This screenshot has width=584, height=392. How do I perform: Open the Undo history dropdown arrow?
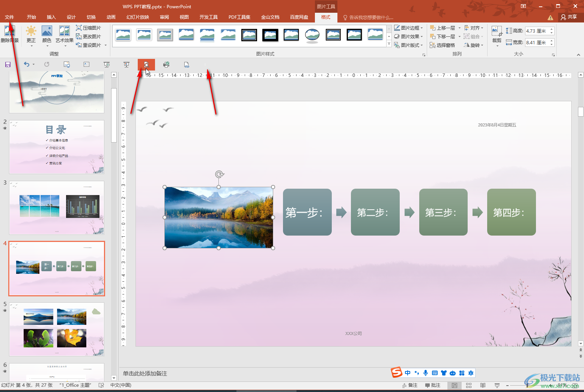coord(33,65)
